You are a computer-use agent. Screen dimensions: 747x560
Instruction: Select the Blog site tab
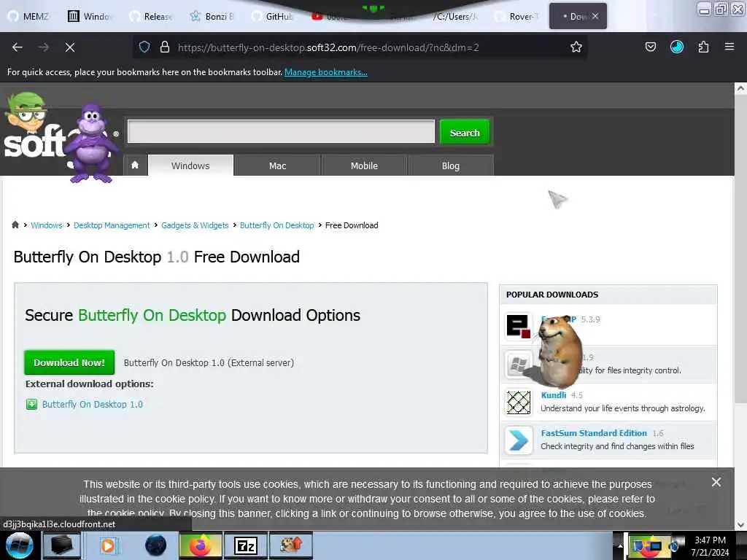451,166
